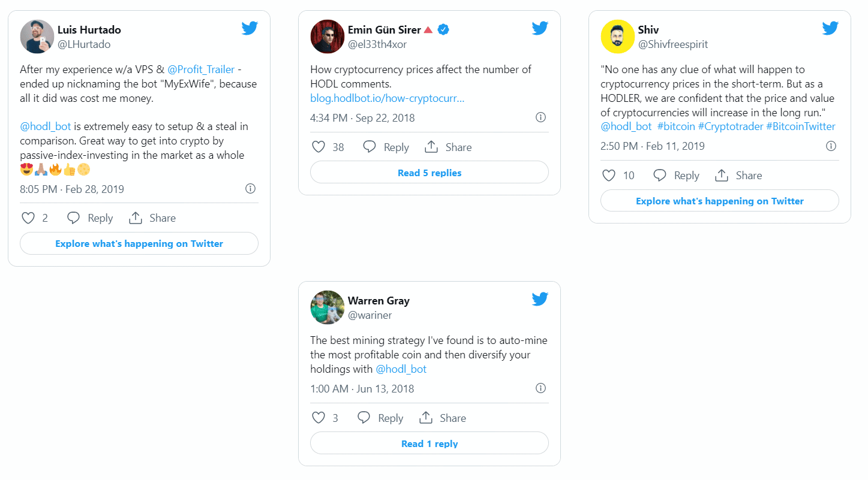Click the share icon on Warren Gray's tweet

pyautogui.click(x=427, y=418)
